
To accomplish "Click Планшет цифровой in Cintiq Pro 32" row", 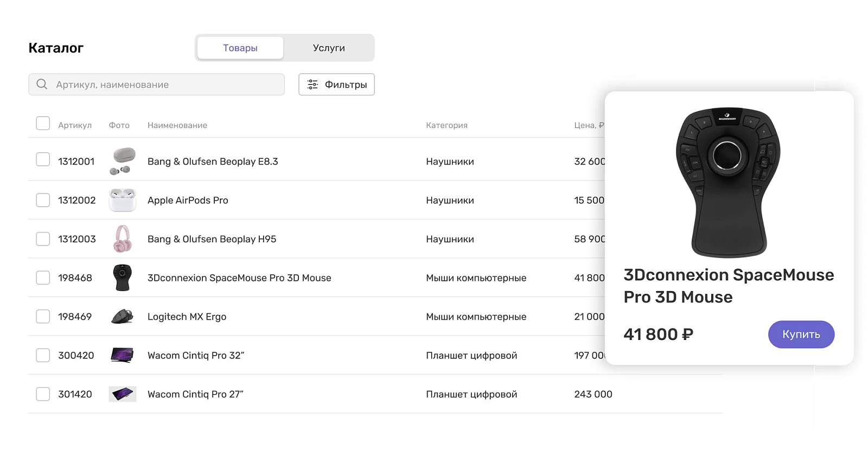I will pos(471,356).
